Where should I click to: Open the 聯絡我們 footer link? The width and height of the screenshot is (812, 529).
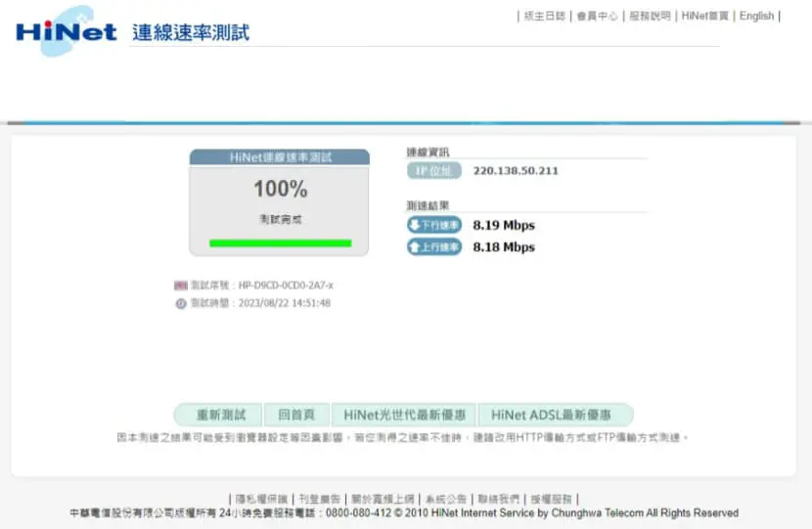(x=498, y=499)
